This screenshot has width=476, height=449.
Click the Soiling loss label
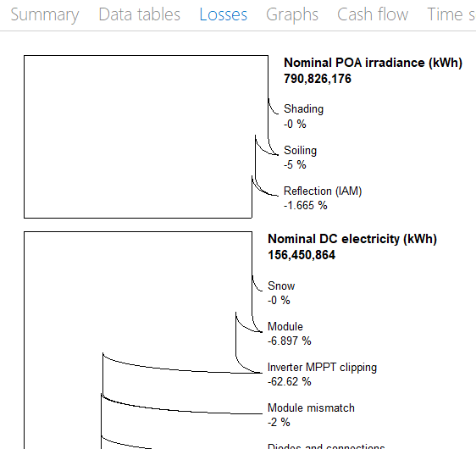pos(300,150)
